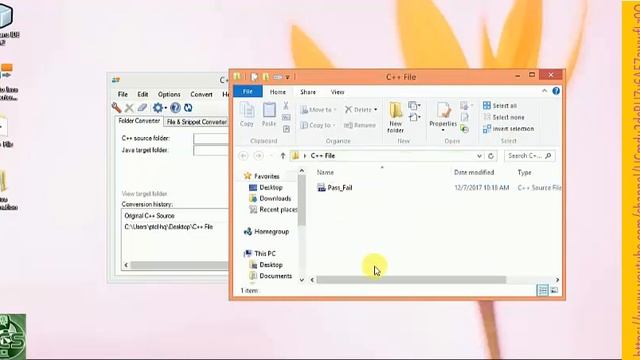Expand the New item dropdown in New group
The image size is (640, 360).
414,106
